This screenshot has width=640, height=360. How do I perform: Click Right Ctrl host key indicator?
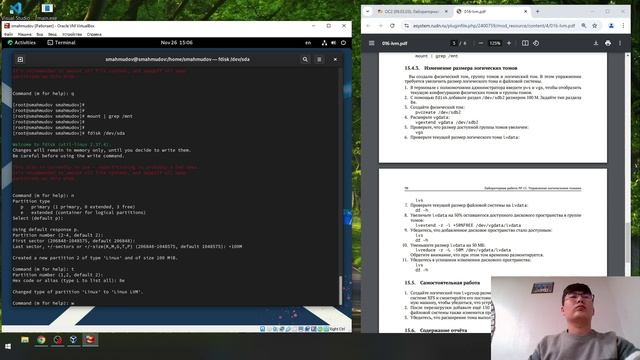[337, 329]
